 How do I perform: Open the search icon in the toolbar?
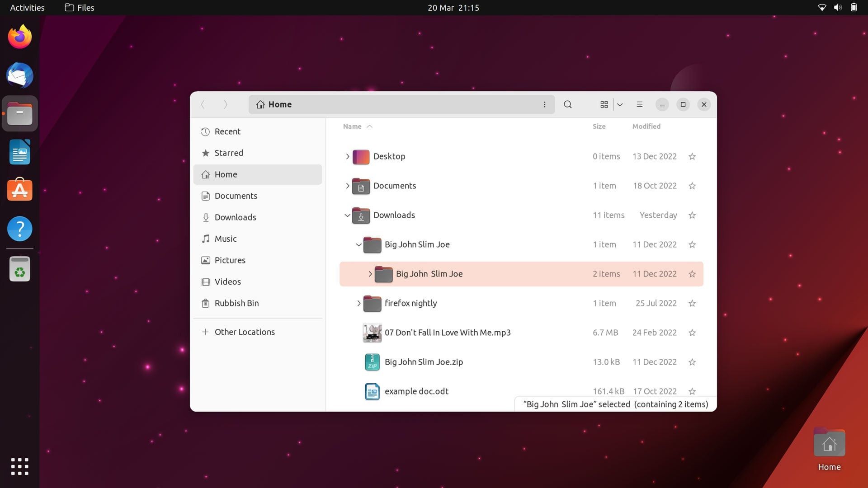tap(567, 104)
